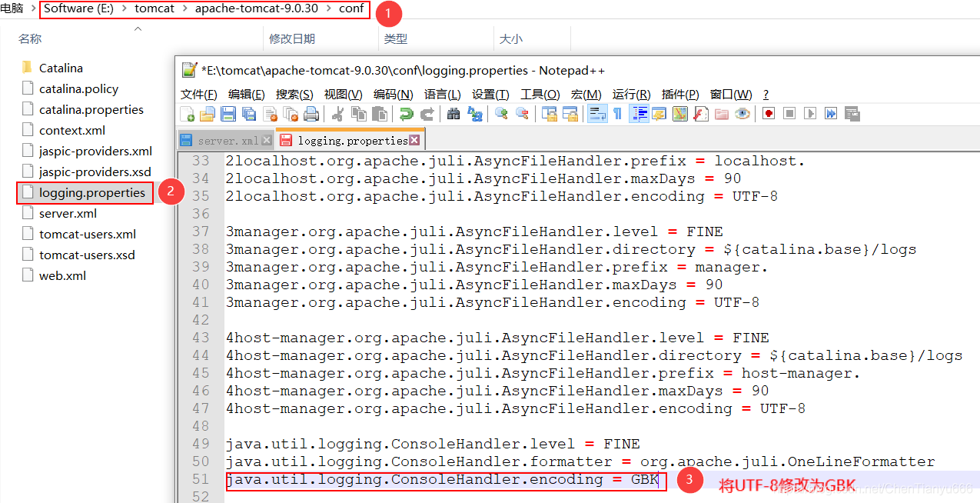
Task: Close the logging.properties tab
Action: click(414, 140)
